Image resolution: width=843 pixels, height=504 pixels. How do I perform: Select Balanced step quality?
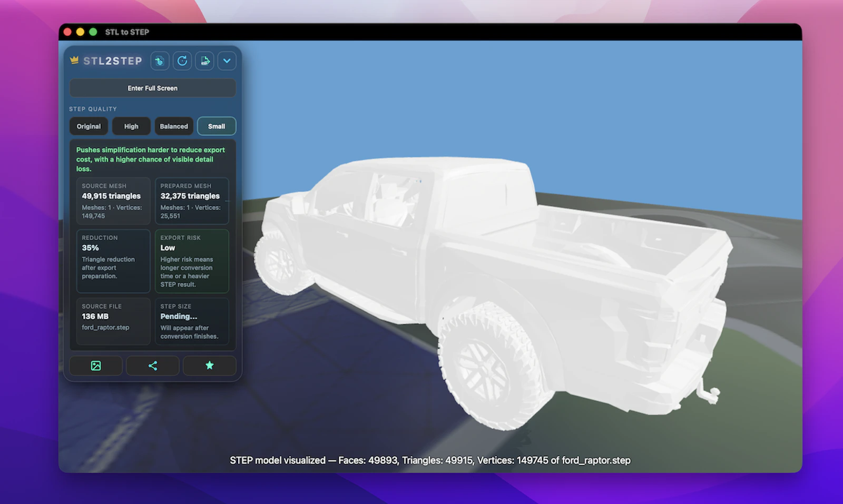tap(174, 126)
